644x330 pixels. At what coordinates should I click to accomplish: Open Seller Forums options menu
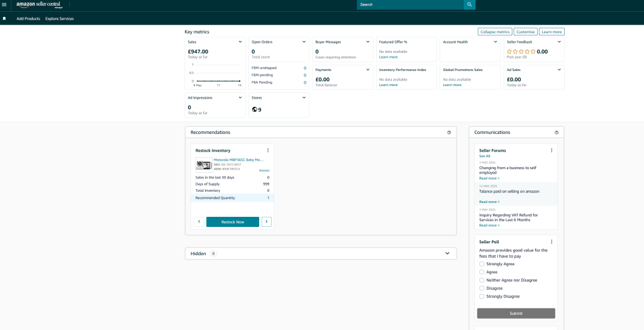[x=552, y=150]
